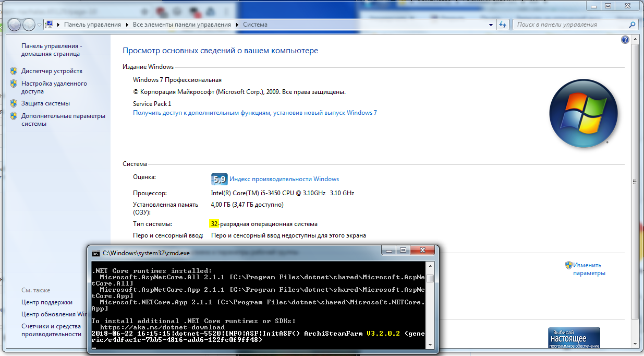The width and height of the screenshot is (644, 356).
Task: Click 'Изменить параметры' link
Action: pyautogui.click(x=589, y=269)
